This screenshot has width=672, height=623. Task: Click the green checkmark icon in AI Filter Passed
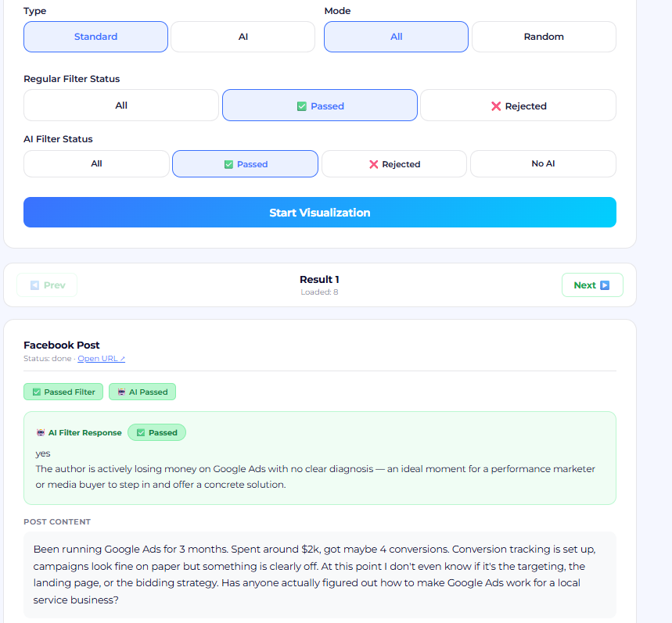pyautogui.click(x=229, y=164)
